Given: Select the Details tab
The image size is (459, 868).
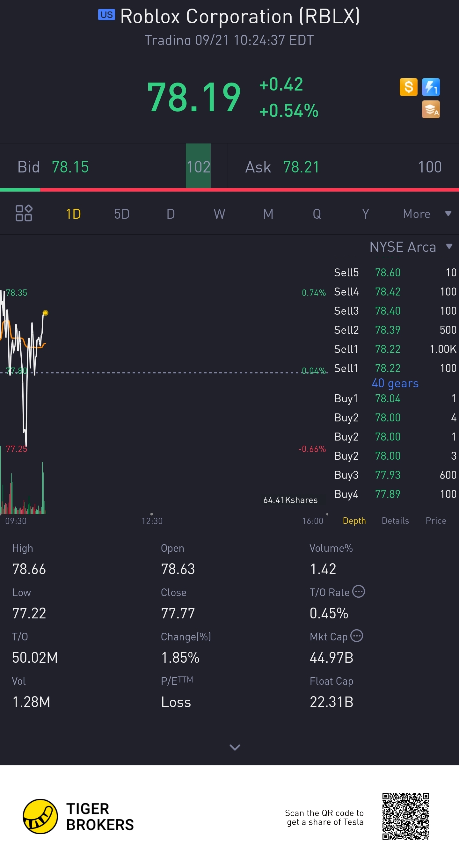Looking at the screenshot, I should coord(395,521).
